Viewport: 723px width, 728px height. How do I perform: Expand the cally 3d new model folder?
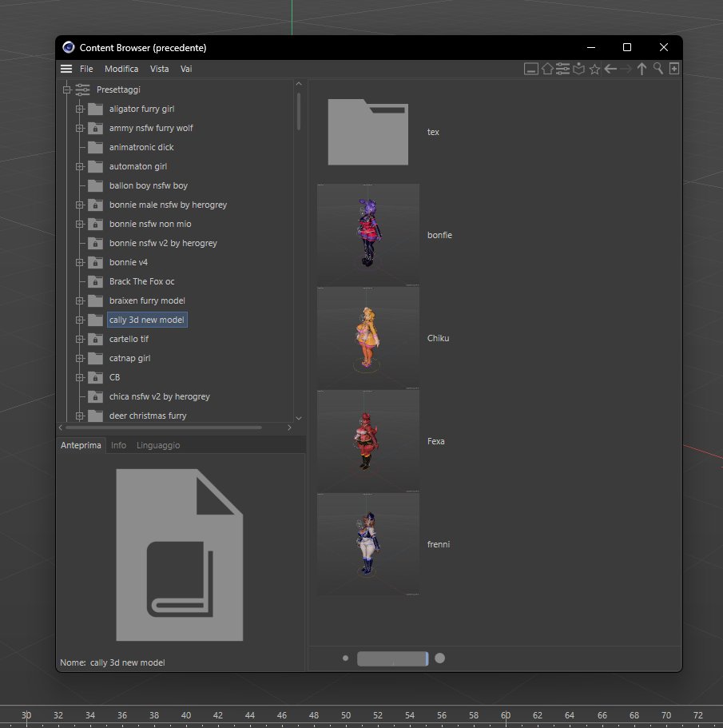point(80,320)
